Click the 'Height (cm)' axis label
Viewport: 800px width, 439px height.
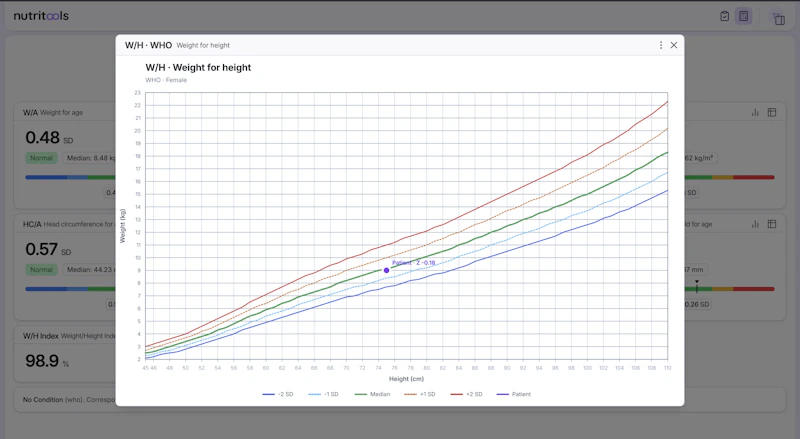click(x=406, y=379)
